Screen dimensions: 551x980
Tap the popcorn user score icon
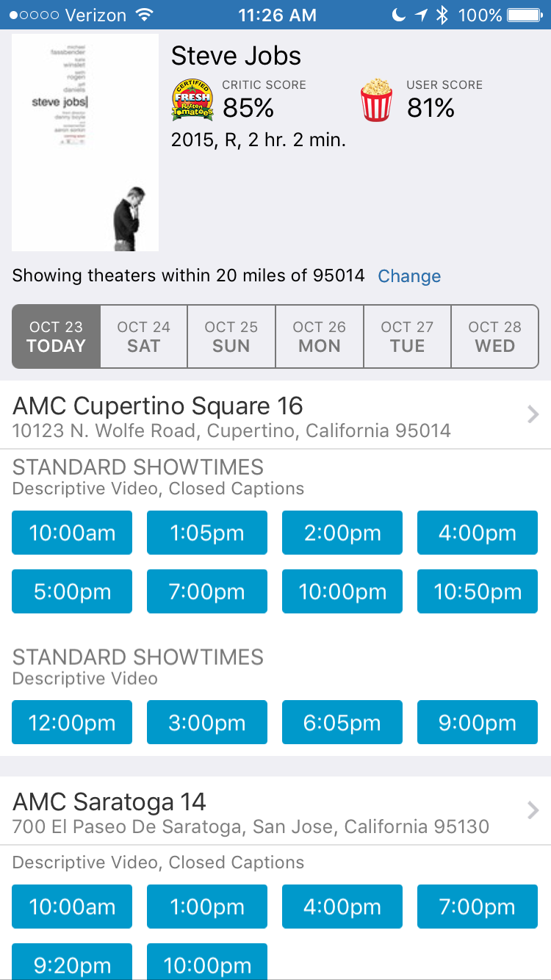(377, 101)
